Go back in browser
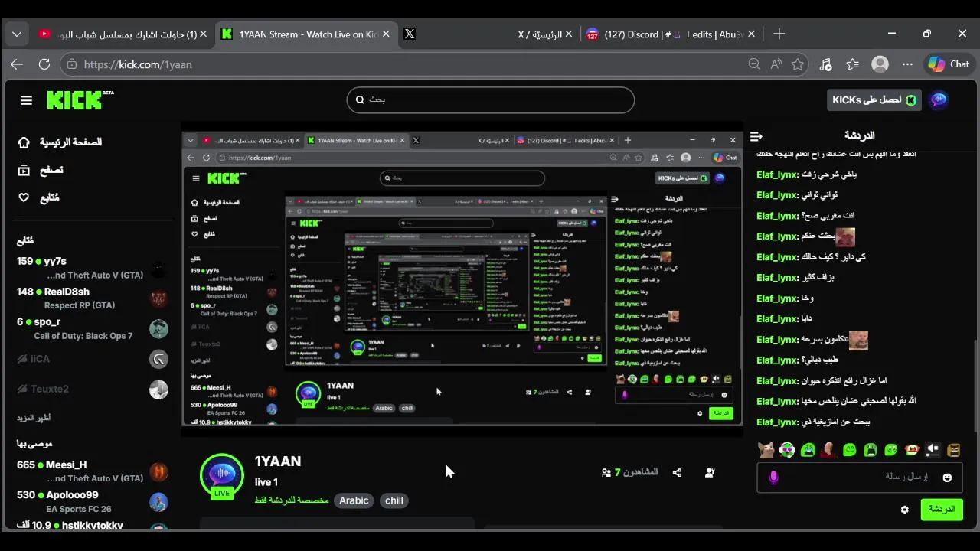 tap(17, 64)
